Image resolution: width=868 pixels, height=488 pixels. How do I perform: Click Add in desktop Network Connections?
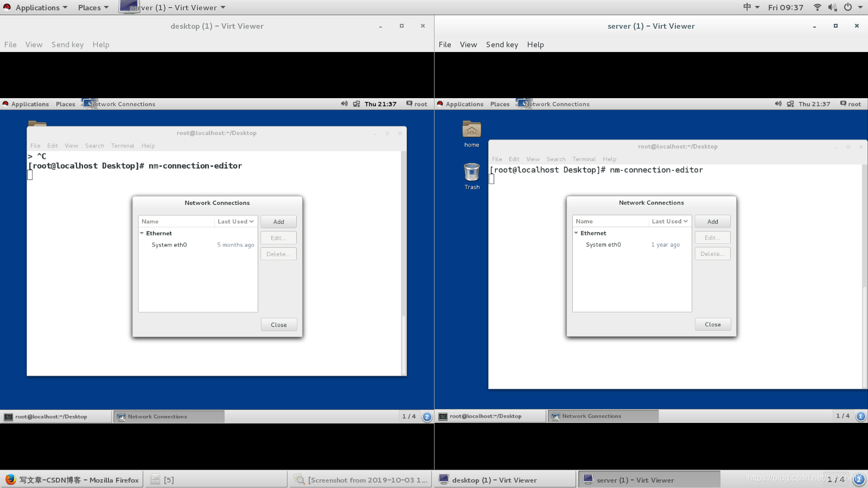coord(278,222)
